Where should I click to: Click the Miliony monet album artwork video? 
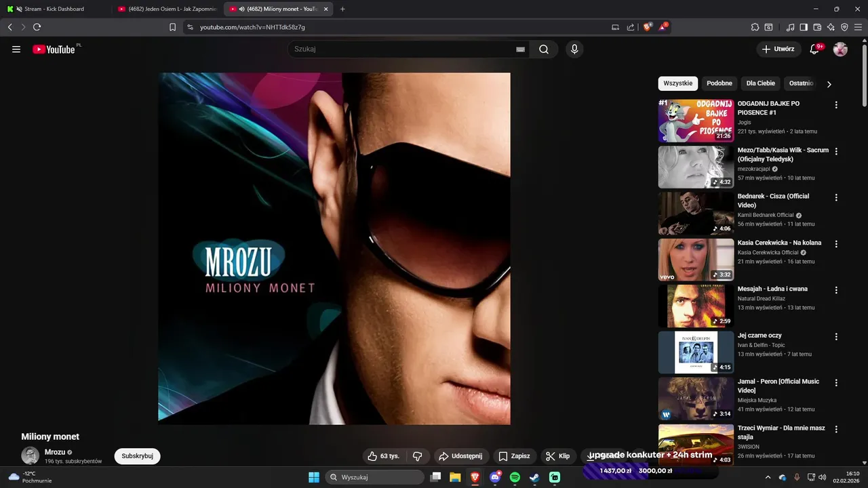tap(334, 249)
